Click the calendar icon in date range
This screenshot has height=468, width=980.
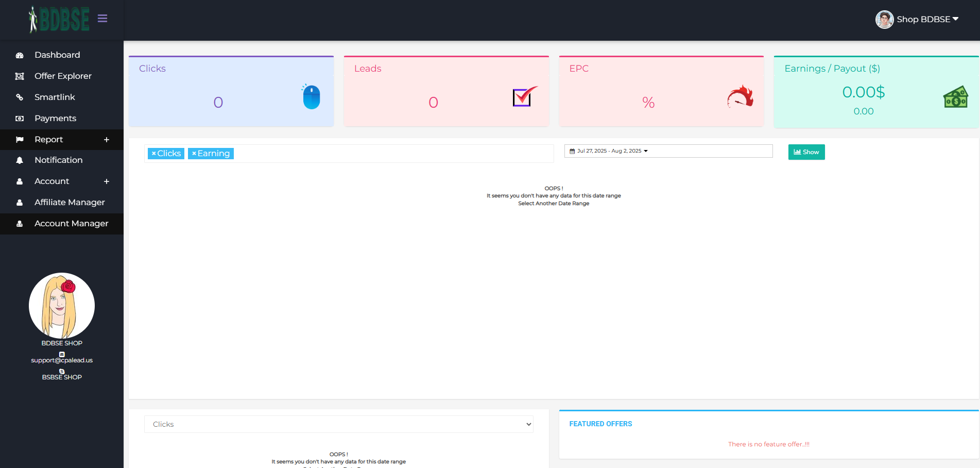(x=572, y=151)
